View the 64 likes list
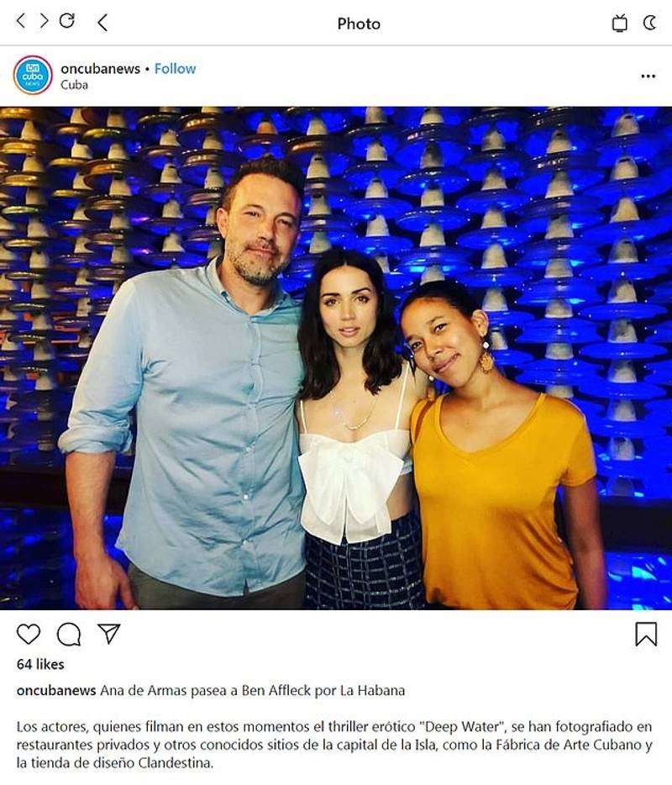This screenshot has height=785, width=672. [40, 664]
